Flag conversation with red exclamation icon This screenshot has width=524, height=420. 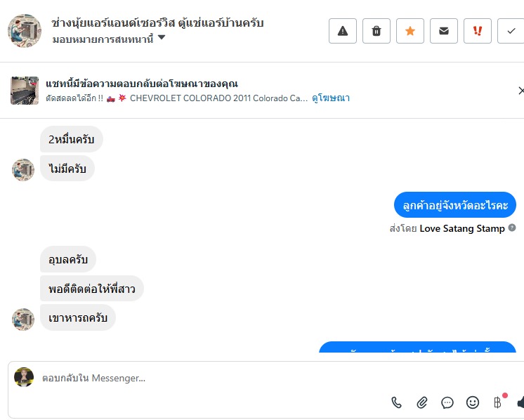(x=478, y=30)
